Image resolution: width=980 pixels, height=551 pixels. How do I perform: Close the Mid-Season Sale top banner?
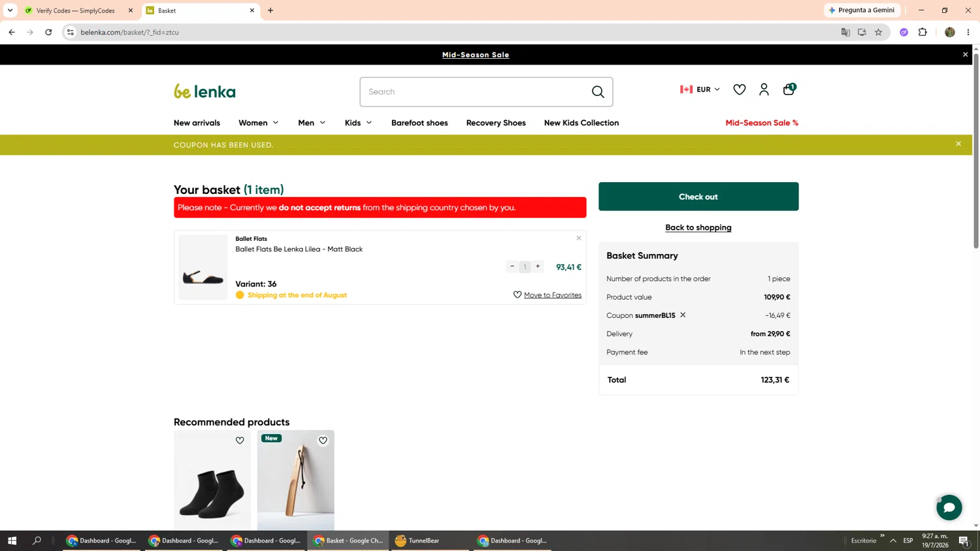tap(965, 55)
